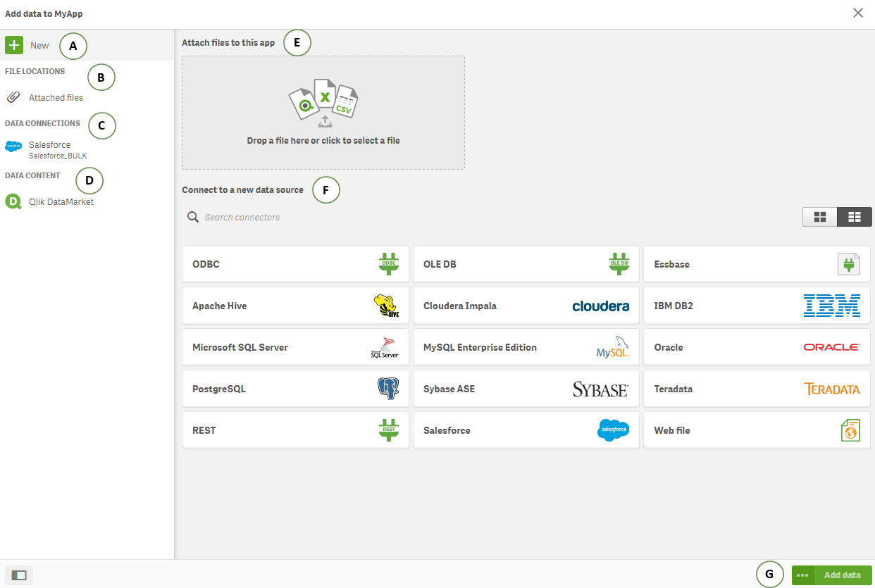Select the Salesforce_BULK data connection

tap(57, 150)
